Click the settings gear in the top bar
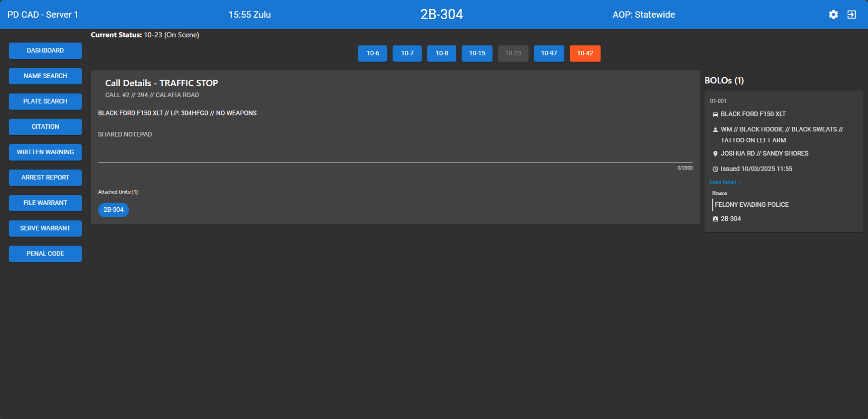 [833, 15]
